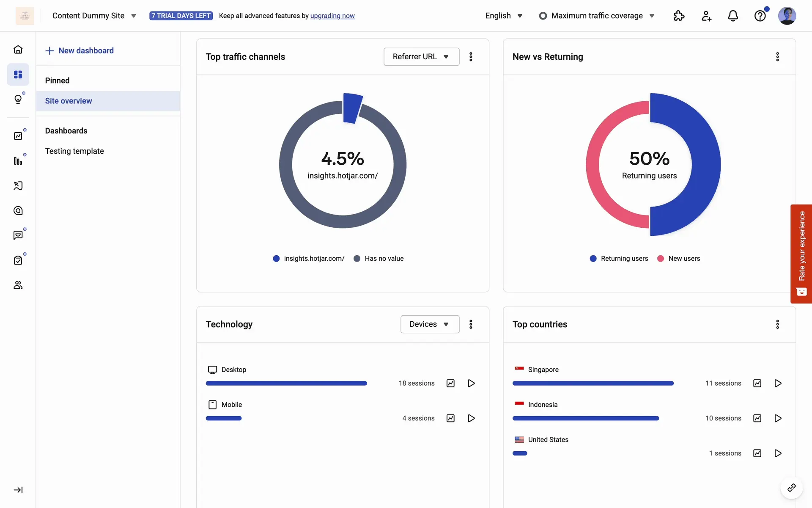Click the integrations puzzle piece icon
The height and width of the screenshot is (508, 812).
679,16
